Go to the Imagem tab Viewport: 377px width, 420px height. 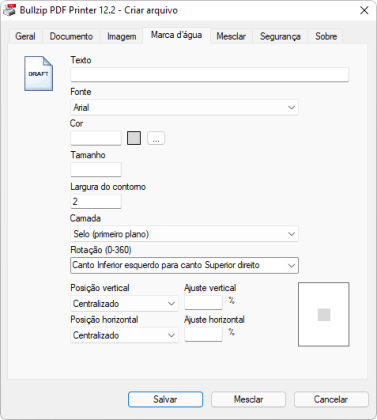coord(122,36)
